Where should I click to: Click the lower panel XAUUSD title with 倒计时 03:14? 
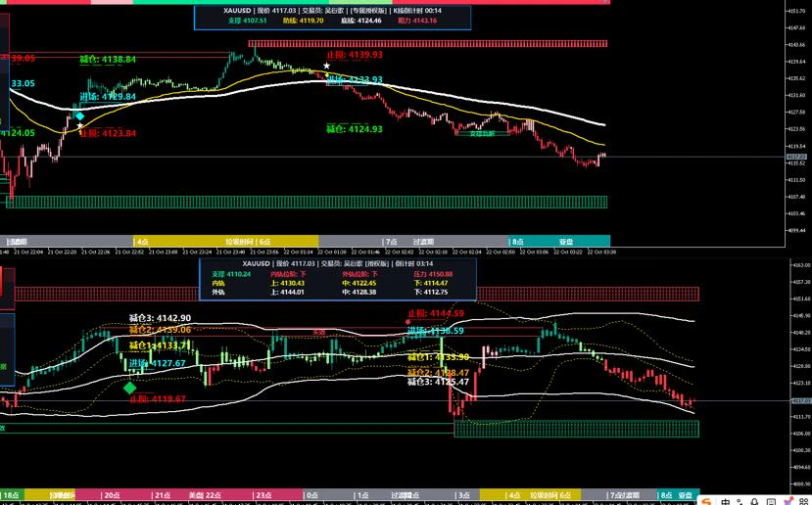coord(338,264)
